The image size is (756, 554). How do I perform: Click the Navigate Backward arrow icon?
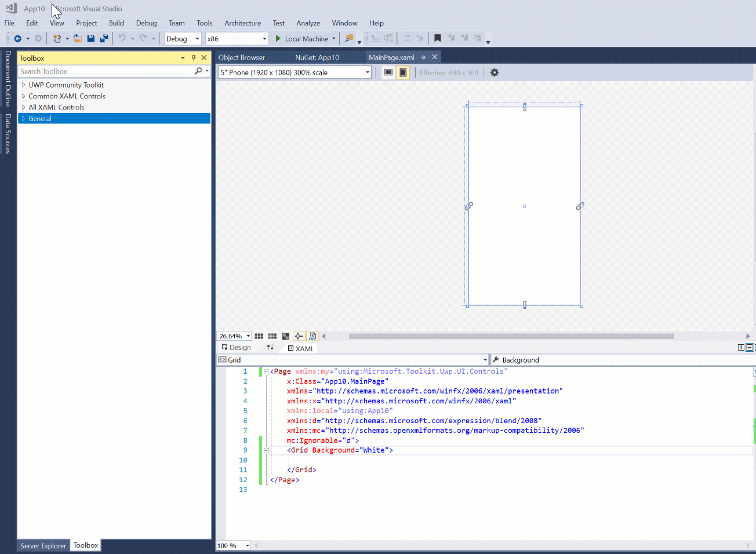[17, 38]
